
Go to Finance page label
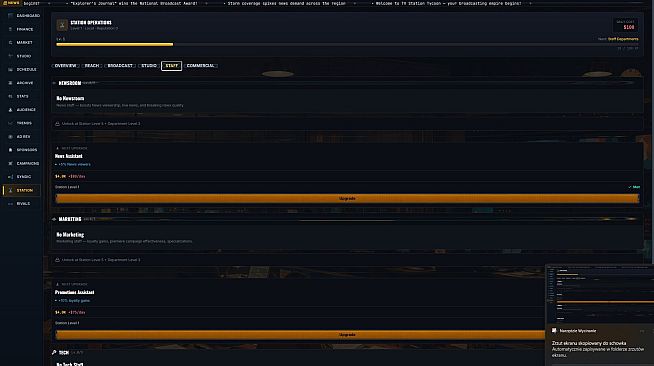click(x=25, y=29)
